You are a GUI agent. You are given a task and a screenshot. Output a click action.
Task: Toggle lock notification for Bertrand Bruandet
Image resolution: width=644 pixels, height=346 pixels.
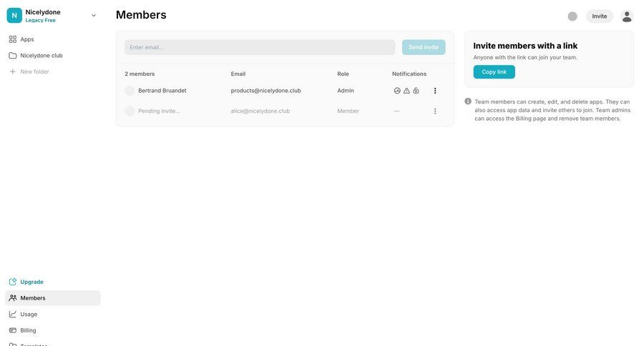(416, 91)
